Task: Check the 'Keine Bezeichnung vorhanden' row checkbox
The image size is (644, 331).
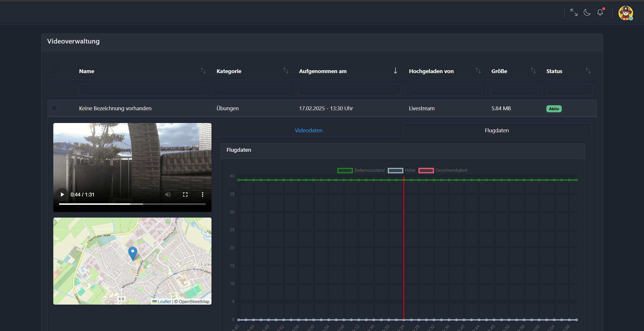Action: 54,108
